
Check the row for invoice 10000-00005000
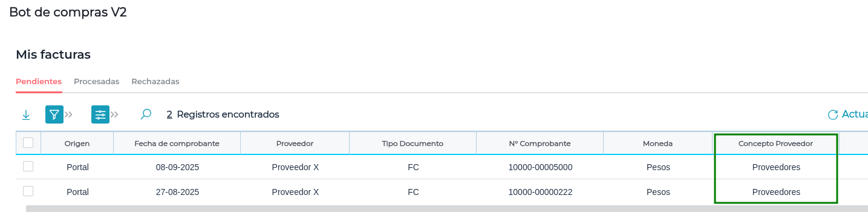pos(28,166)
